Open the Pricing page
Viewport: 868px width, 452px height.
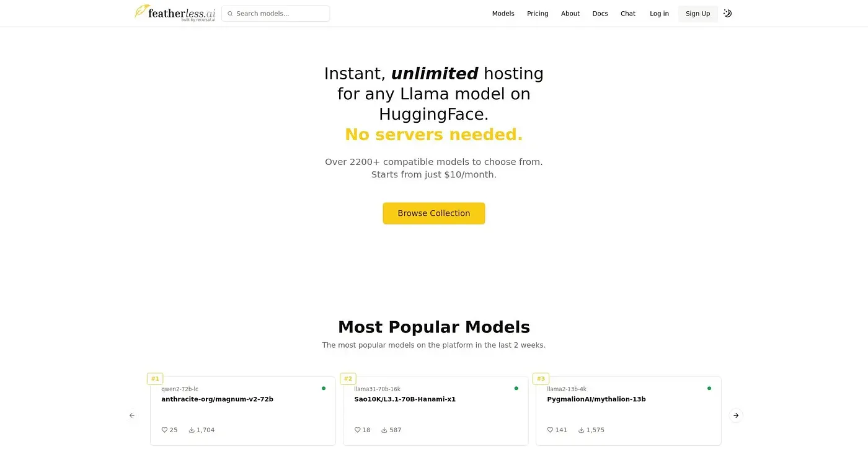(x=538, y=14)
